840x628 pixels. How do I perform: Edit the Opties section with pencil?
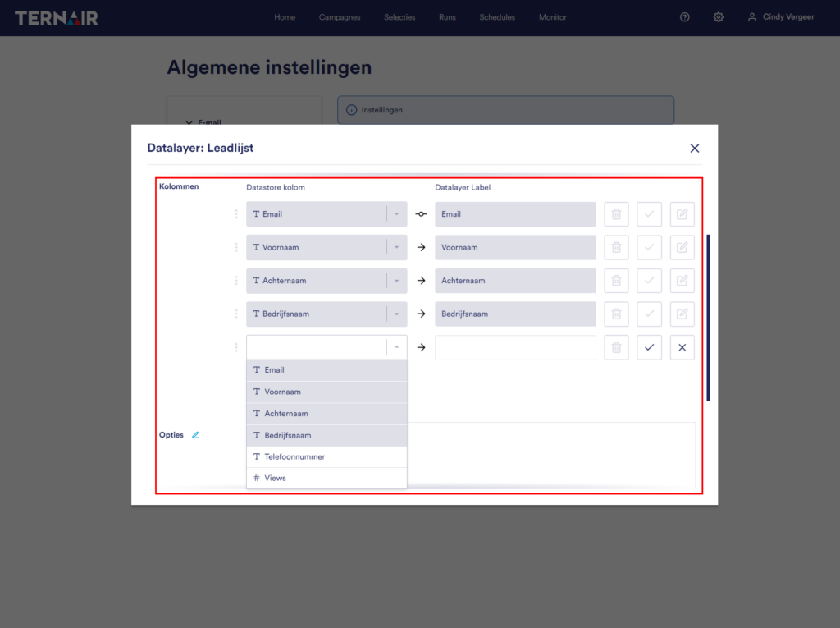[195, 435]
